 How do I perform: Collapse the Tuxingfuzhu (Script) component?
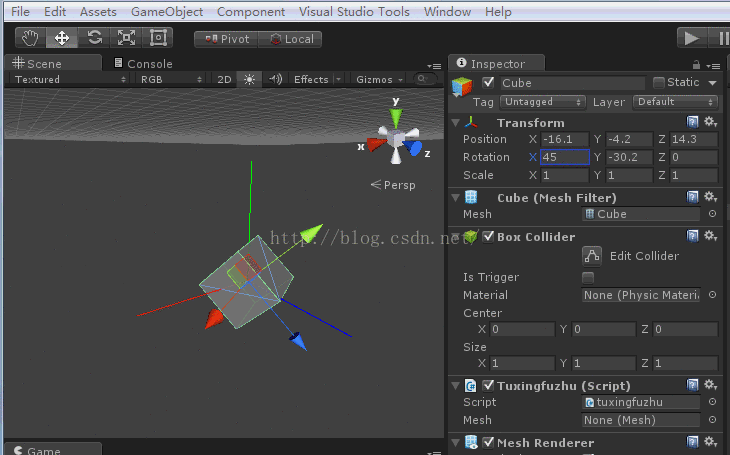pos(456,386)
